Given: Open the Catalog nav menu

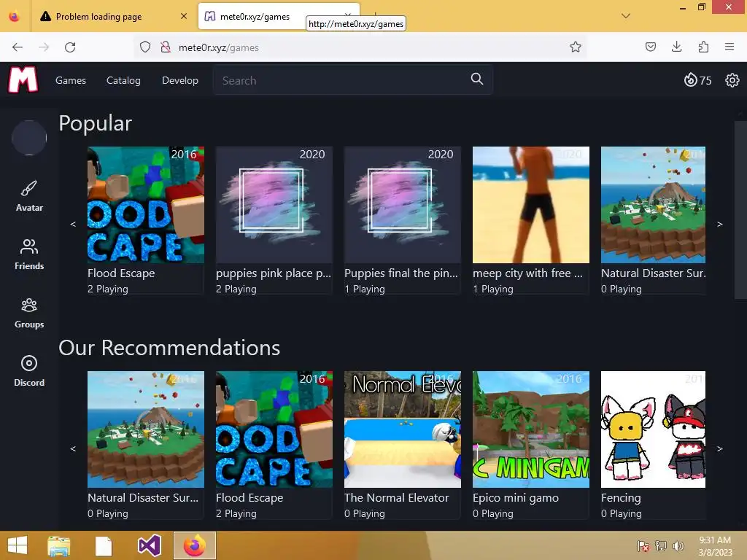Looking at the screenshot, I should pos(123,80).
